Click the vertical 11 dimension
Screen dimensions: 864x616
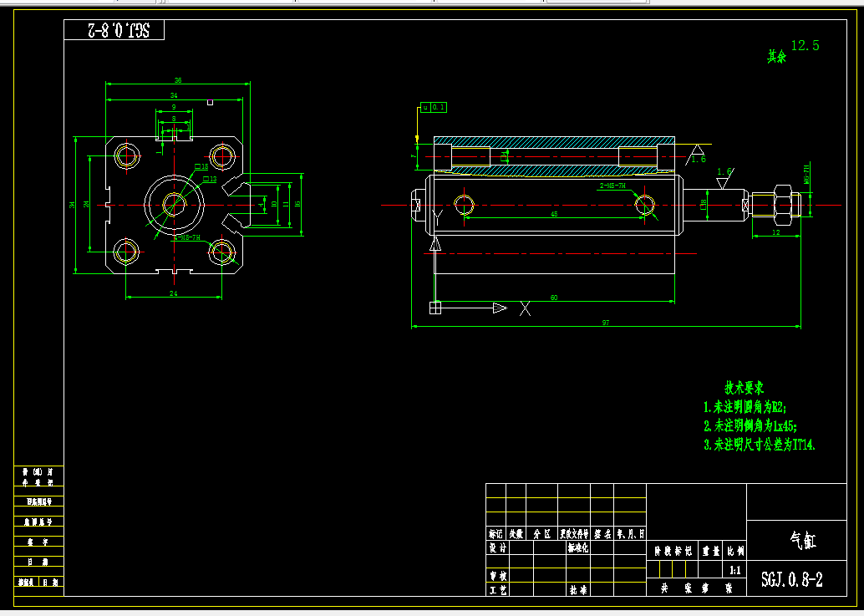click(286, 204)
